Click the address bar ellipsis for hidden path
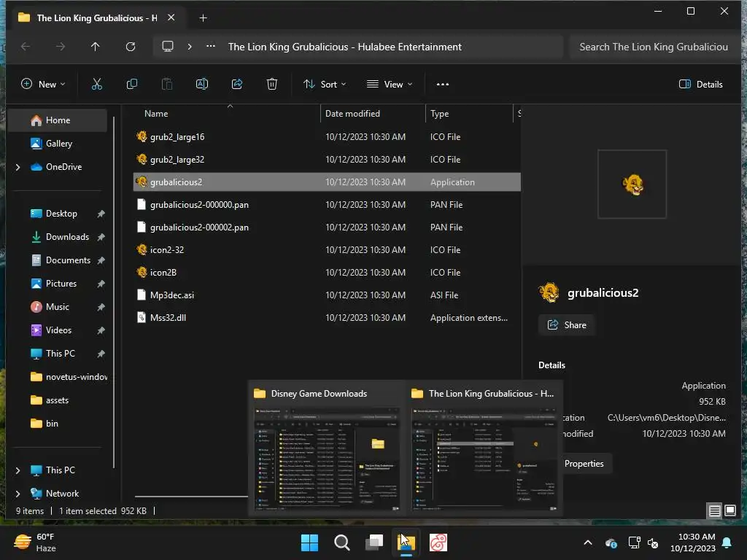 click(211, 47)
